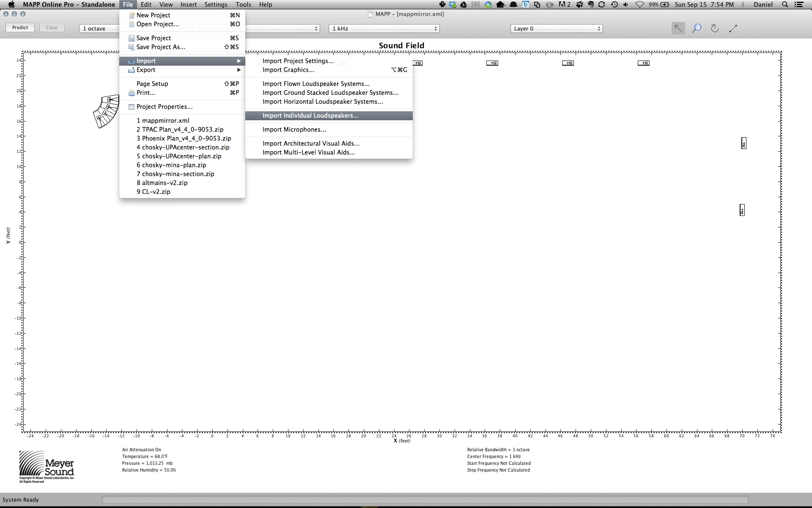The width and height of the screenshot is (812, 508).
Task: Click the Predict button
Action: coord(20,28)
